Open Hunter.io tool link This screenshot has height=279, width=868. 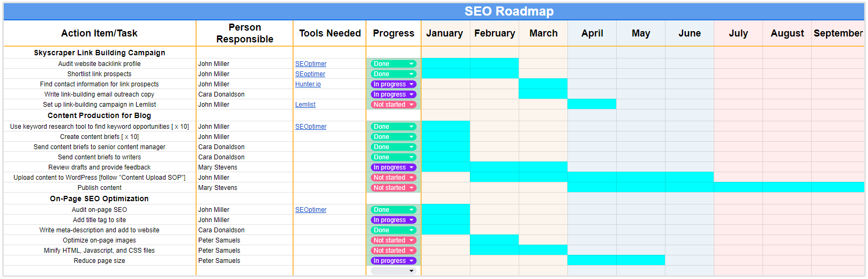pos(308,84)
